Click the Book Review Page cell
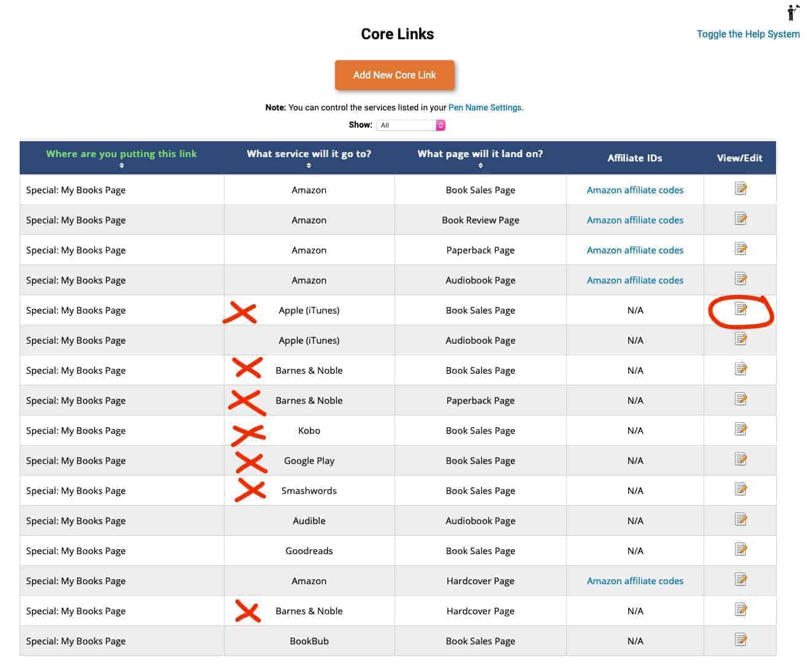 coord(480,220)
